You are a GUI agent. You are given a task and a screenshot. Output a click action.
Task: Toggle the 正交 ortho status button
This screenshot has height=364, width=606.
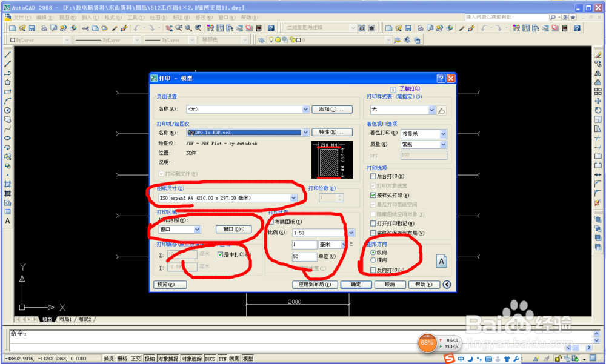(x=135, y=359)
